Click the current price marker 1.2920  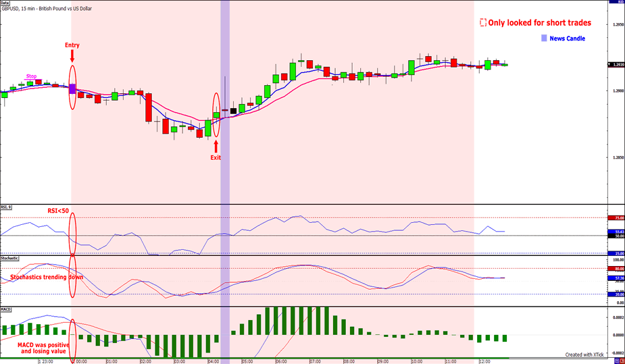point(616,65)
